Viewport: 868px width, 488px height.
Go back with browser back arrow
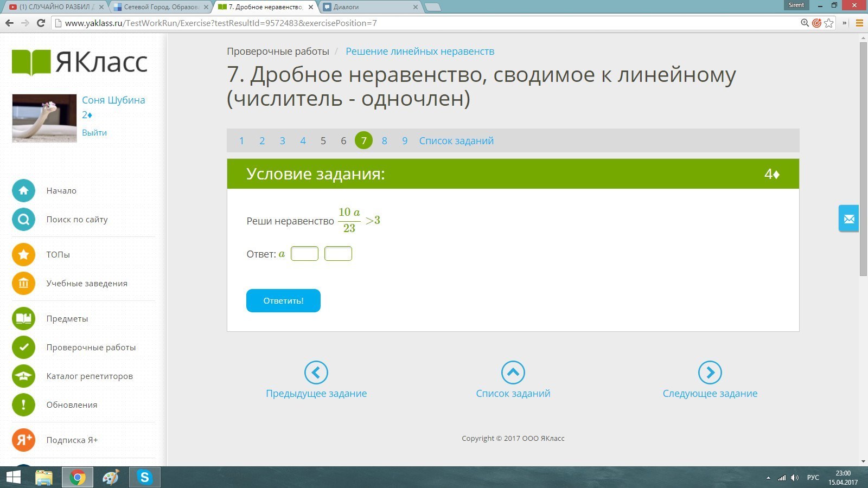pyautogui.click(x=9, y=23)
